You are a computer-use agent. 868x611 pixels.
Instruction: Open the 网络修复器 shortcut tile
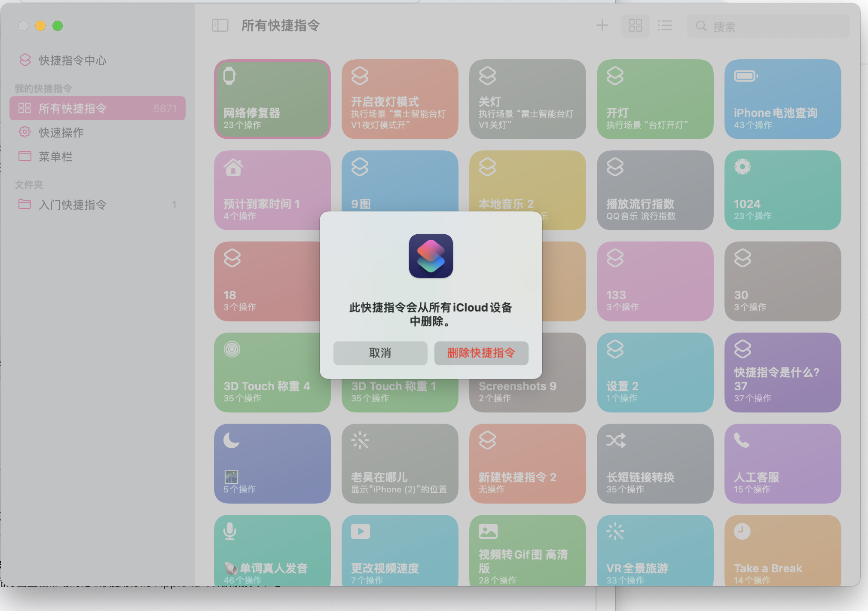pos(272,99)
